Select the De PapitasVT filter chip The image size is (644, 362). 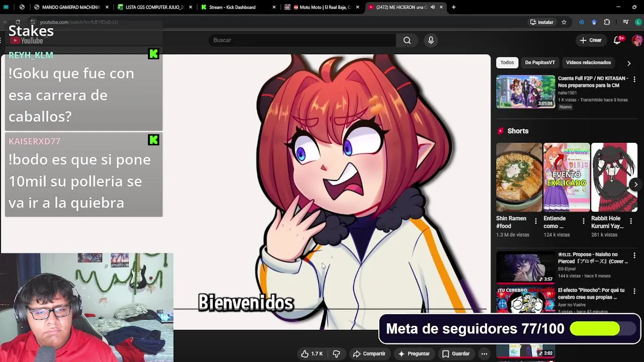pos(540,62)
